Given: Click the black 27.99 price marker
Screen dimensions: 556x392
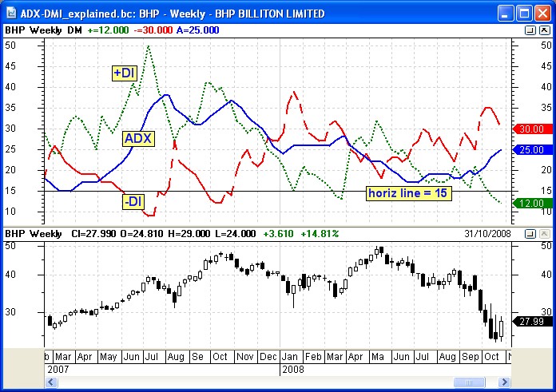Looking at the screenshot, I should click(533, 322).
